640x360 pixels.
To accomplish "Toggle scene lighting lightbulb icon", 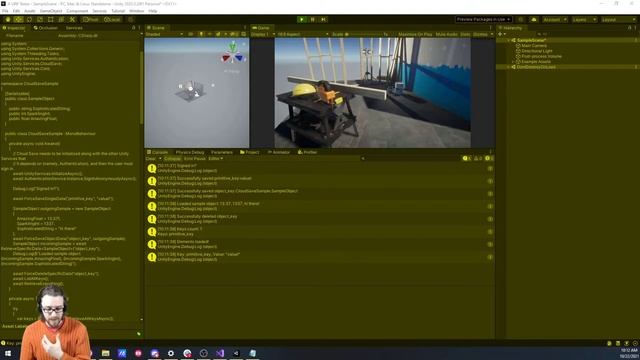I will point(201,34).
